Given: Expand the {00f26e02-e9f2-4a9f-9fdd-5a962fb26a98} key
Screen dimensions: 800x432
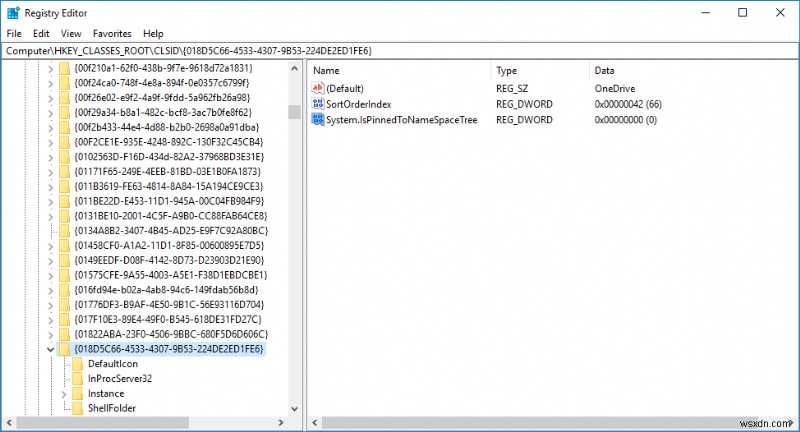Looking at the screenshot, I should pos(50,98).
